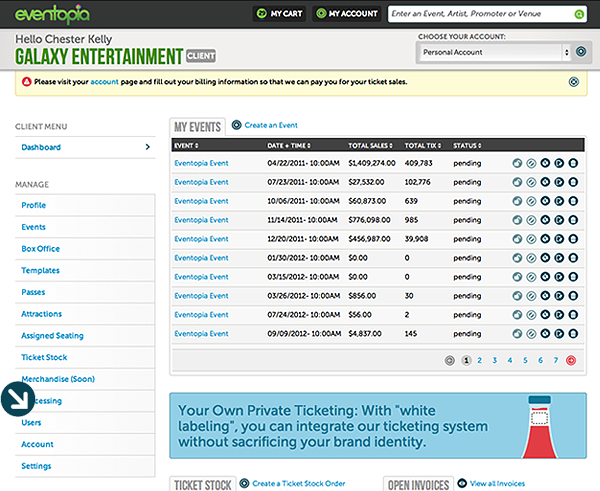Sort the table by Total Tix
The width and height of the screenshot is (600, 491).
pyautogui.click(x=423, y=146)
